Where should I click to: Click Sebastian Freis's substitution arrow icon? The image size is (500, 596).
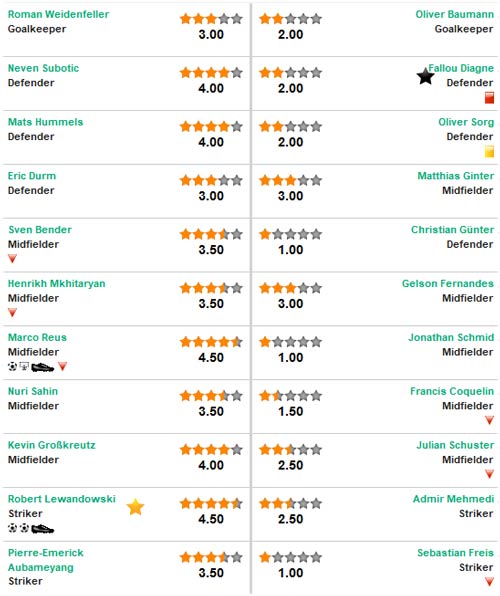click(489, 582)
